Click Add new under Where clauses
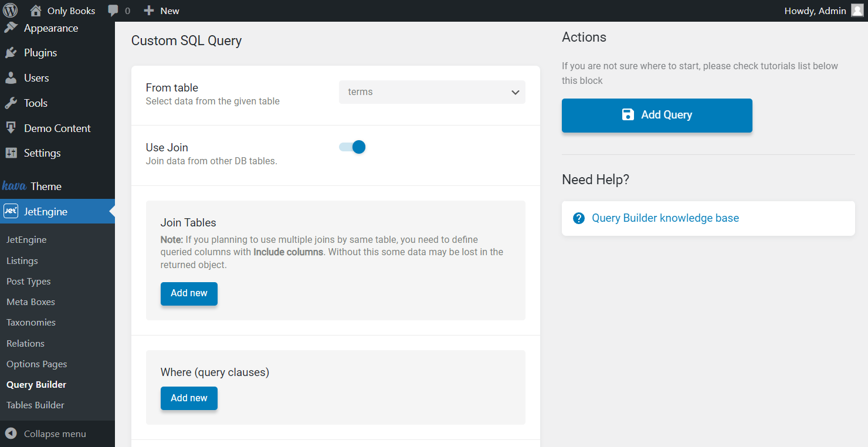868x447 pixels. [189, 398]
